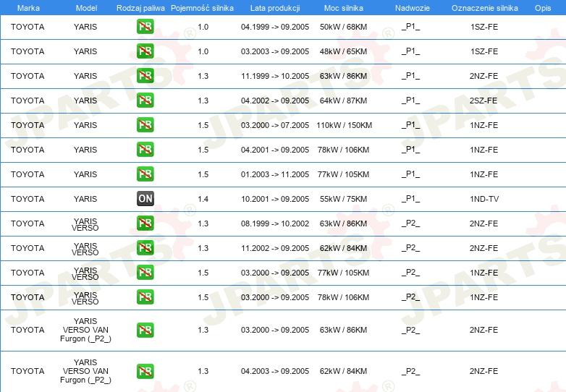Click the petrol icon in the 48kW / 65KM row
The height and width of the screenshot is (392, 566).
(x=145, y=51)
